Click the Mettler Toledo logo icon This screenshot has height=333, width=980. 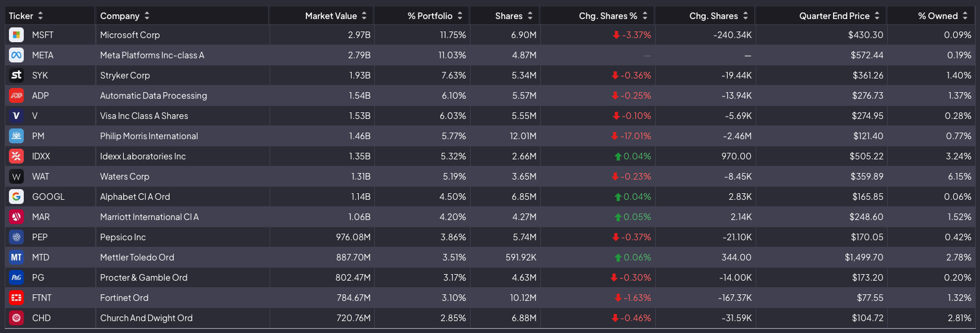[x=17, y=257]
